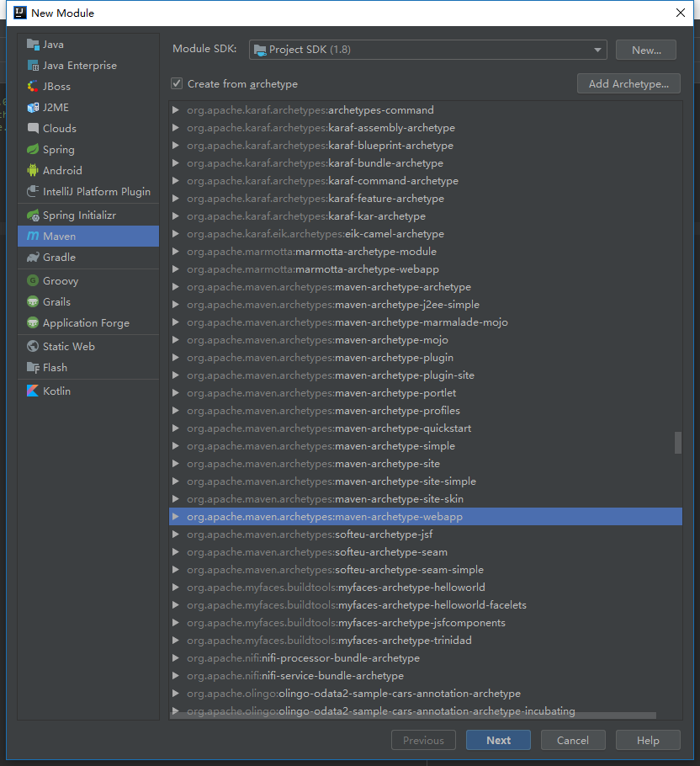
Task: Select Gradle module type
Action: (x=88, y=257)
